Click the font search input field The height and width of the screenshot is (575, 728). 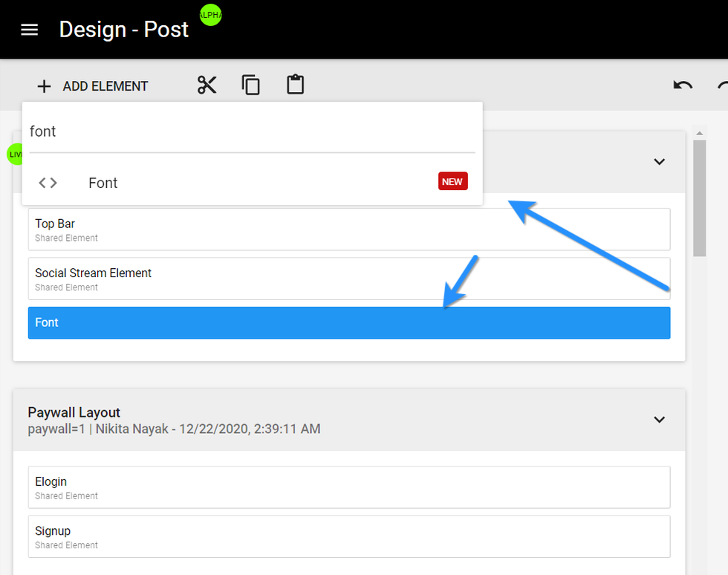tap(252, 131)
